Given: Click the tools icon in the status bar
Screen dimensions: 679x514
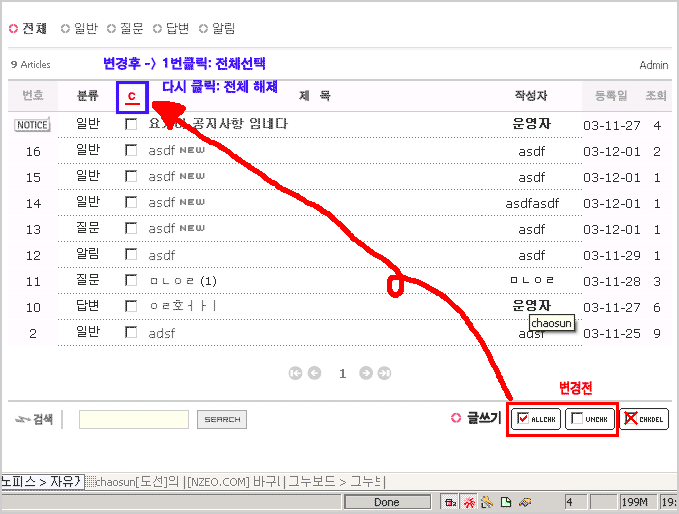Looking at the screenshot, I should coord(487,502).
